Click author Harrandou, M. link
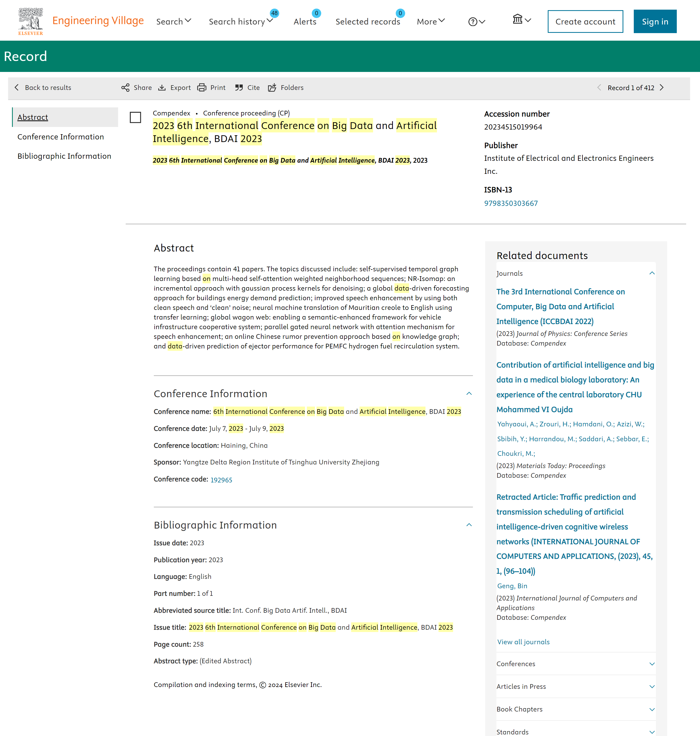This screenshot has height=736, width=700. [553, 439]
